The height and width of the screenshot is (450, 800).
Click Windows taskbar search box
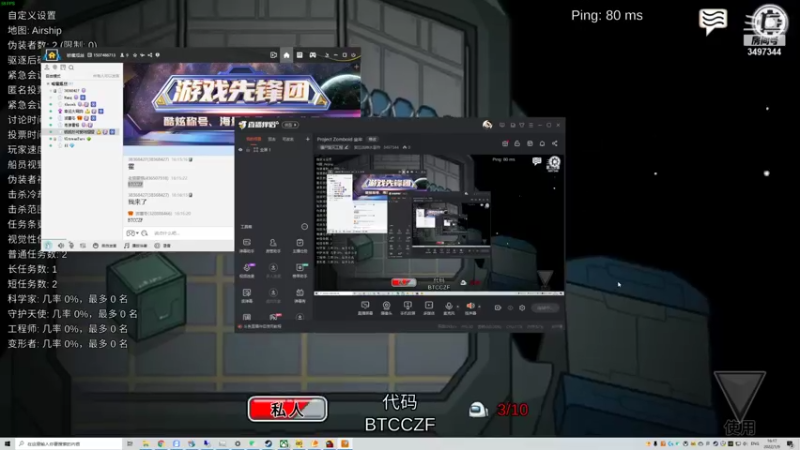[x=68, y=444]
